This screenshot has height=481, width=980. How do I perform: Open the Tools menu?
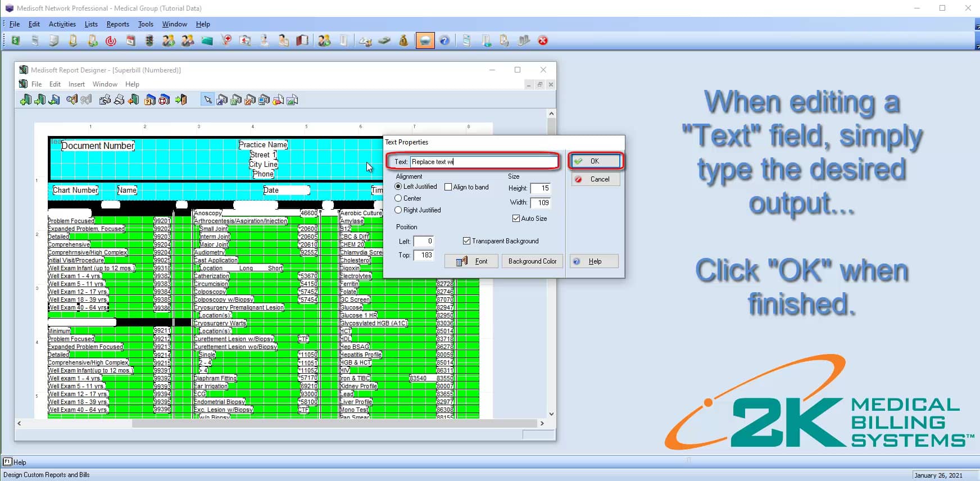pyautogui.click(x=146, y=24)
